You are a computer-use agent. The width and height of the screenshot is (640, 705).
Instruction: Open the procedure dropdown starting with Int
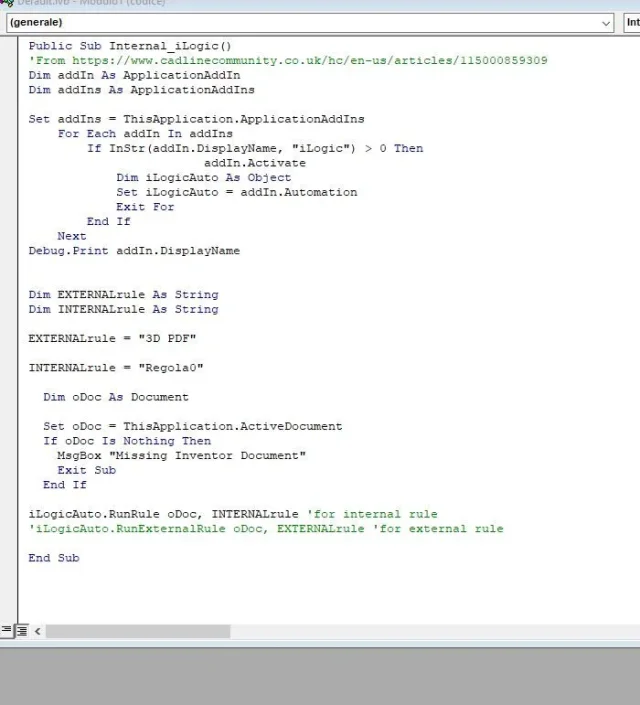click(631, 22)
